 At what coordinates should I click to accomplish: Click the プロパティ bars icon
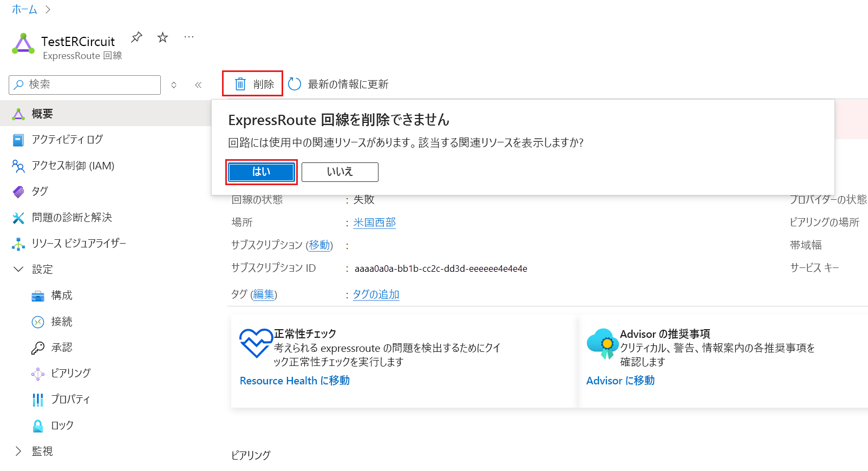(x=38, y=400)
